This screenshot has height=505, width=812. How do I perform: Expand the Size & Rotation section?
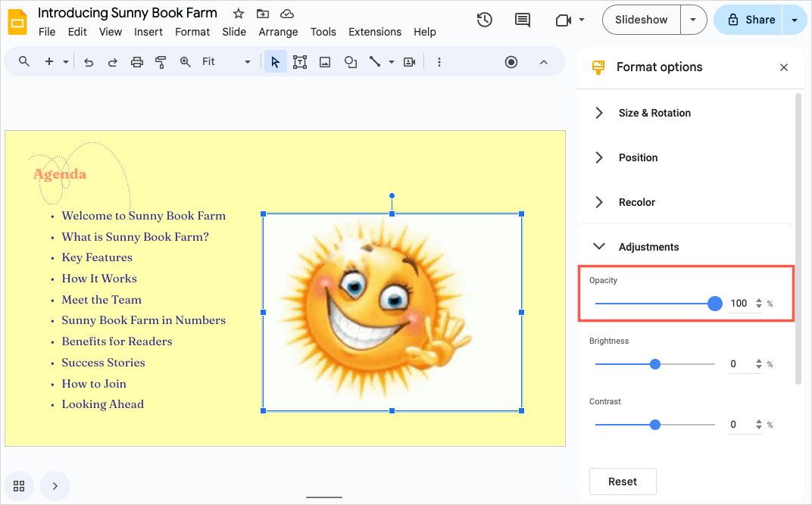[654, 113]
